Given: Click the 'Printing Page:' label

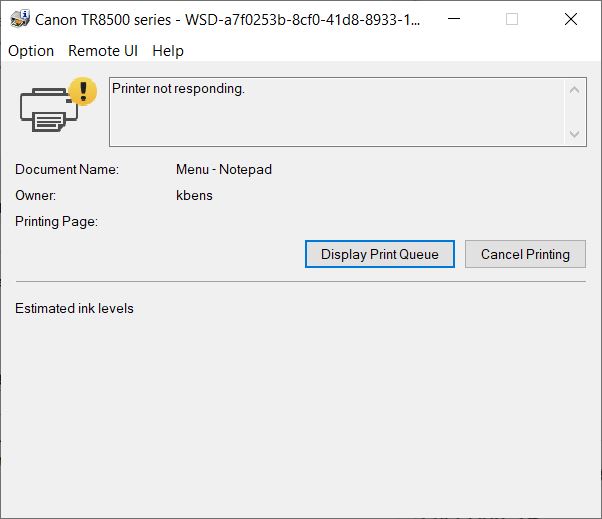Looking at the screenshot, I should [x=56, y=221].
